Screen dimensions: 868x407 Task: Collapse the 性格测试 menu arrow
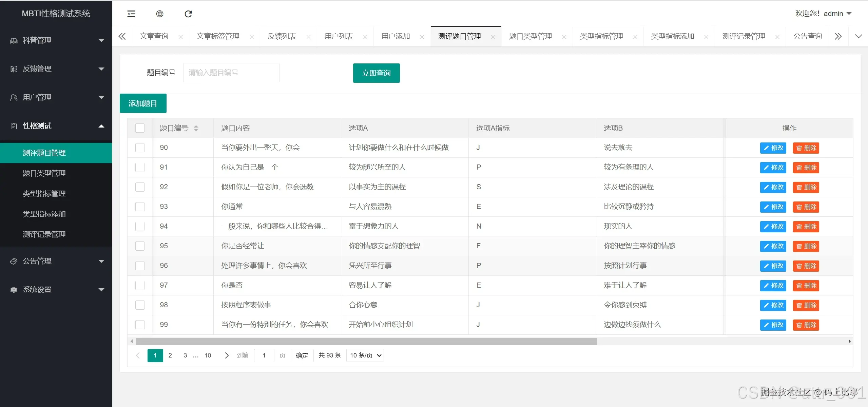pyautogui.click(x=101, y=126)
